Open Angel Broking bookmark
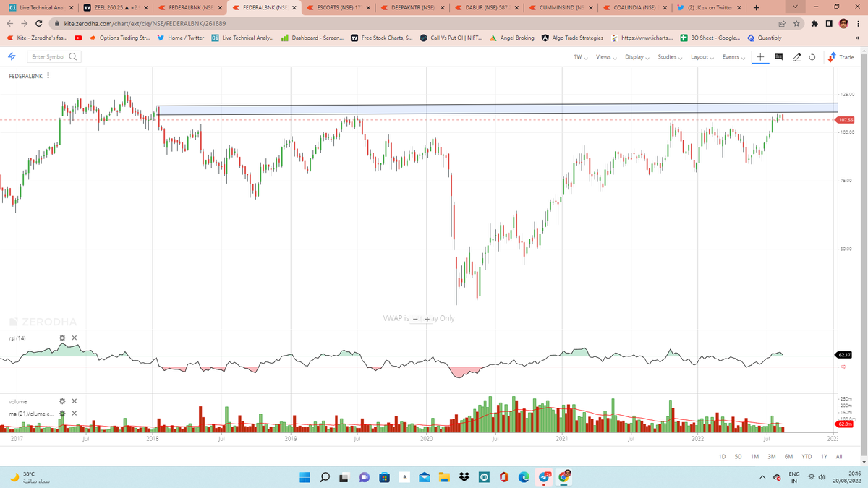Image resolution: width=868 pixels, height=488 pixels. (512, 38)
